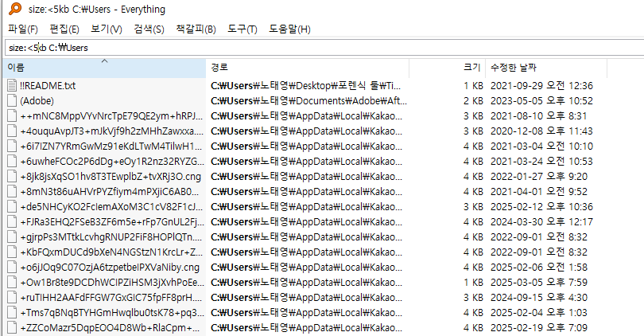Click the 2 KB size of (Adobe)
This screenshot has width=644, height=336.
click(x=473, y=101)
